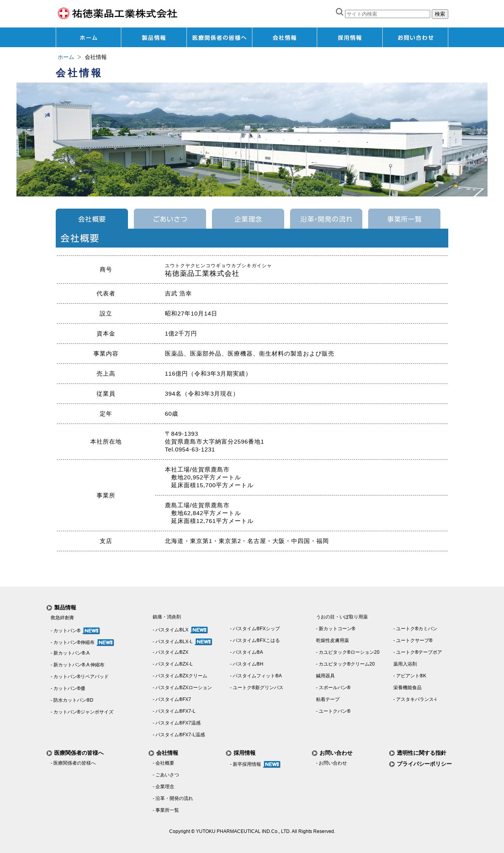This screenshot has width=504, height=853.
Task: Open 会社情報 in the main navigation
Action: coord(285,37)
